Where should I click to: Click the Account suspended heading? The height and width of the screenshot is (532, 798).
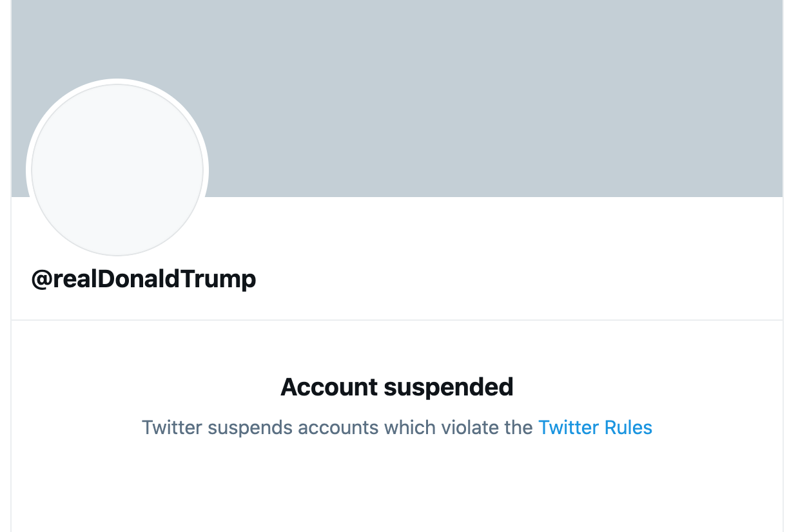pyautogui.click(x=396, y=386)
